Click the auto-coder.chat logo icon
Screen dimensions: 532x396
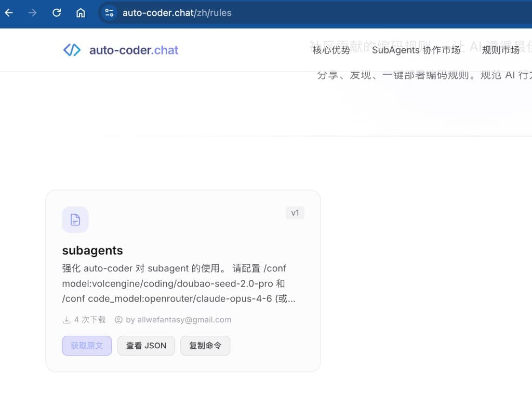point(72,49)
